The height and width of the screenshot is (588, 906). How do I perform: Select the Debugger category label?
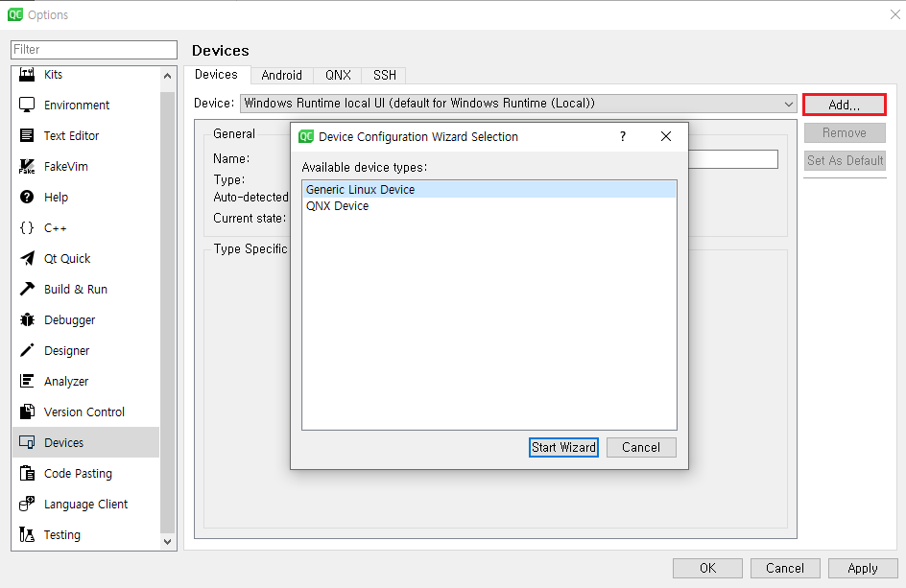pyautogui.click(x=69, y=320)
